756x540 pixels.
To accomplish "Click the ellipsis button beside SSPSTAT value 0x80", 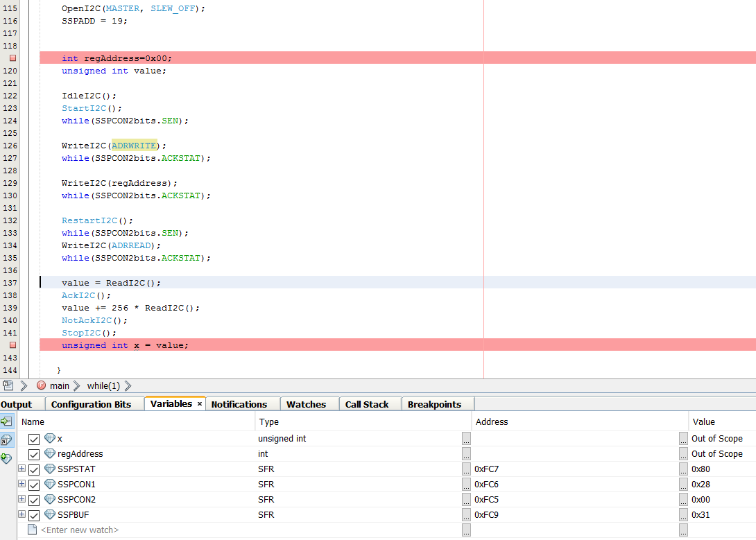I will click(x=683, y=469).
